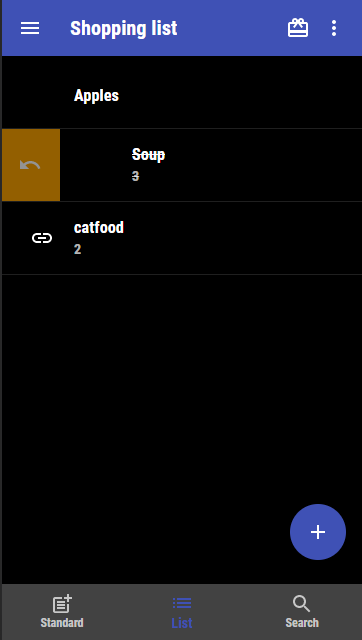Click the struck-through quantity 3 under Soup

click(x=135, y=176)
